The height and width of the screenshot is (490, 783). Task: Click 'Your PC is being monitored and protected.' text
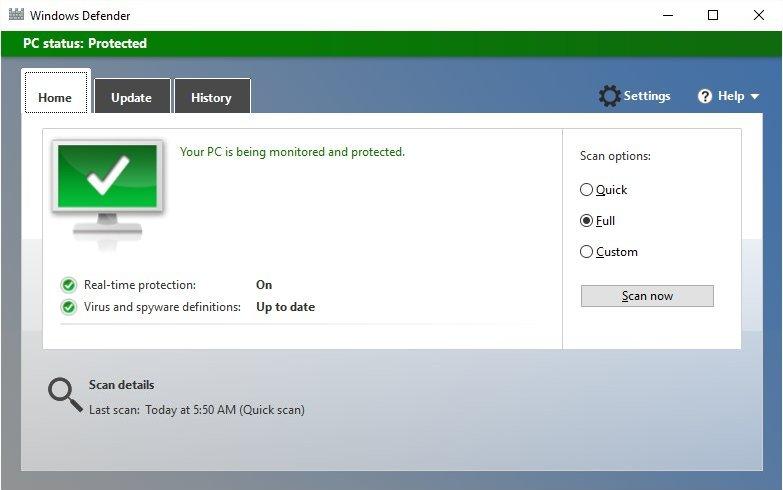click(x=292, y=152)
